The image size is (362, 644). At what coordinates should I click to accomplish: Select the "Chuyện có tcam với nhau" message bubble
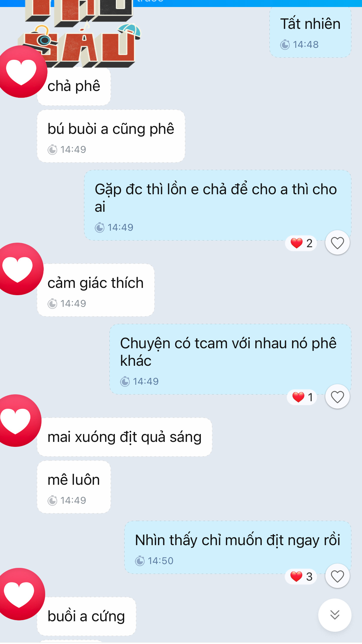230,359
